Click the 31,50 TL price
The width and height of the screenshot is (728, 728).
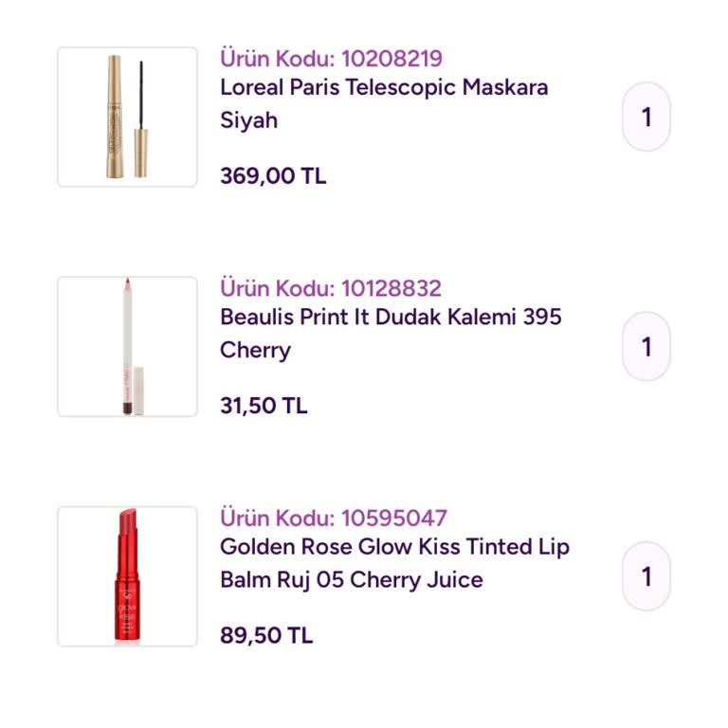coord(264,406)
